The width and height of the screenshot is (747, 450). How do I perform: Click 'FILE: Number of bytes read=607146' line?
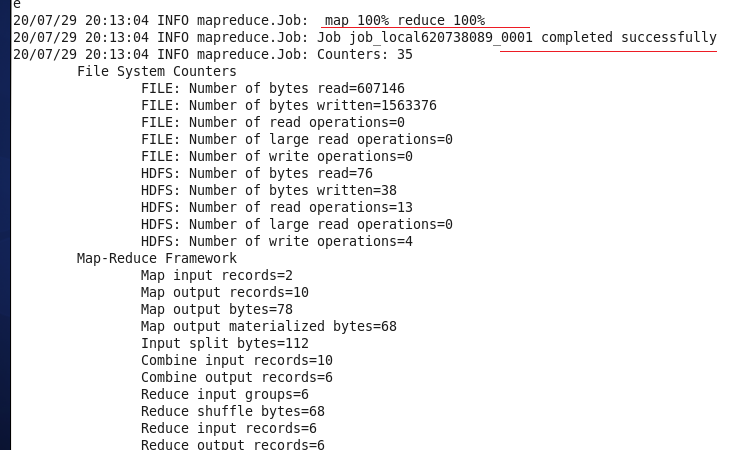click(x=272, y=88)
